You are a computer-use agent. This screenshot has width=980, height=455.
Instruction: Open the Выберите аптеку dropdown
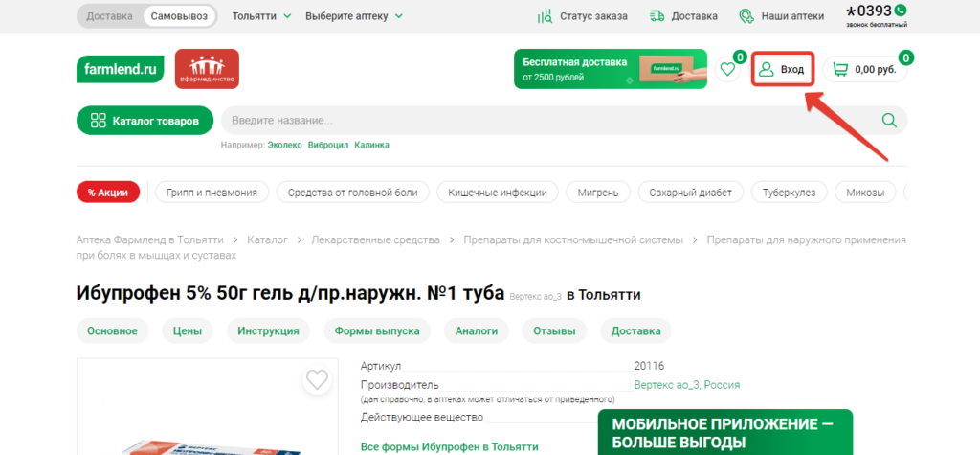point(354,16)
